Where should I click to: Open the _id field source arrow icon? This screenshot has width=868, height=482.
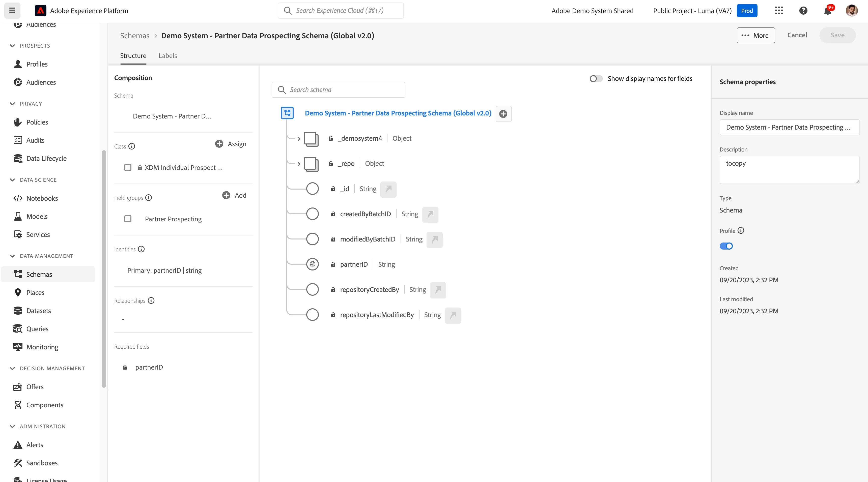(388, 189)
